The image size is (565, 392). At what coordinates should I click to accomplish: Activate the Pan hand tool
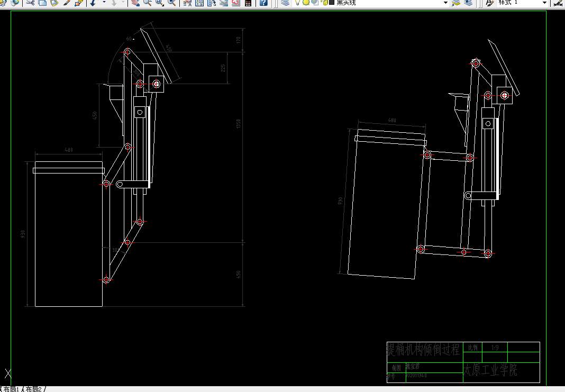pyautogui.click(x=135, y=3)
